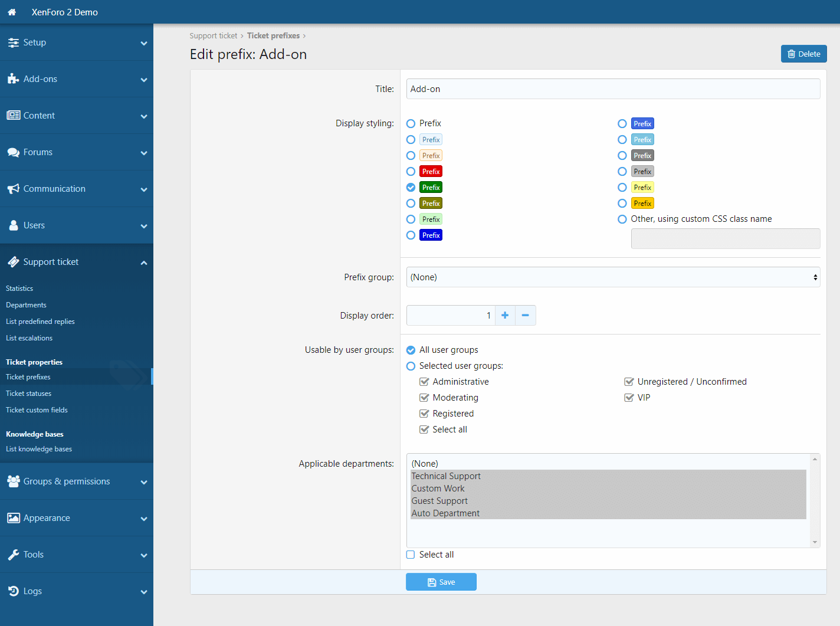Click the Delete button
Image resolution: width=840 pixels, height=626 pixels.
tap(803, 54)
